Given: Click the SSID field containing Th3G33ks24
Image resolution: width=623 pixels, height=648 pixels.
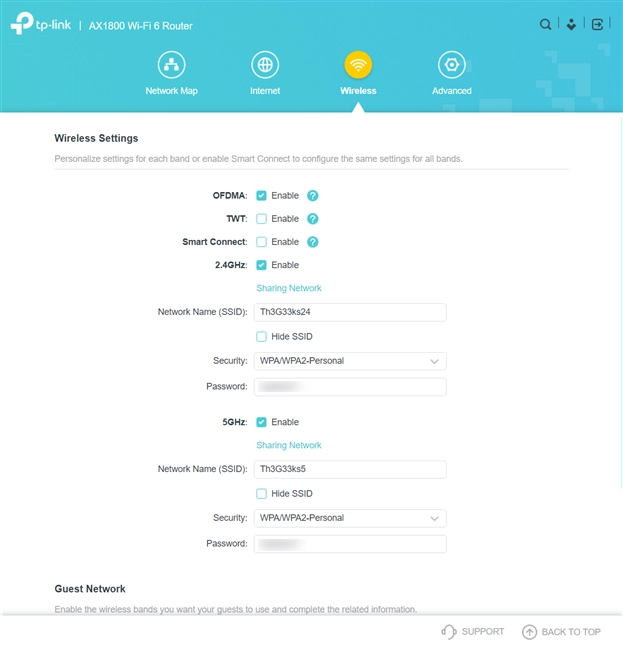Looking at the screenshot, I should [350, 312].
